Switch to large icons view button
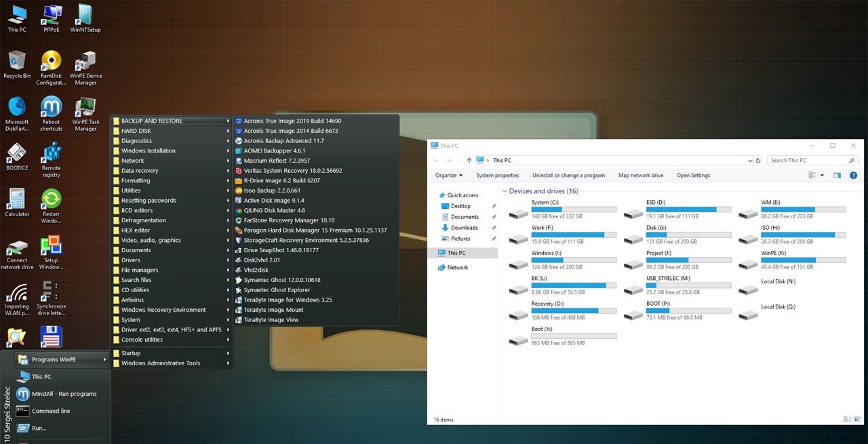Image resolution: width=868 pixels, height=444 pixels. click(x=856, y=420)
